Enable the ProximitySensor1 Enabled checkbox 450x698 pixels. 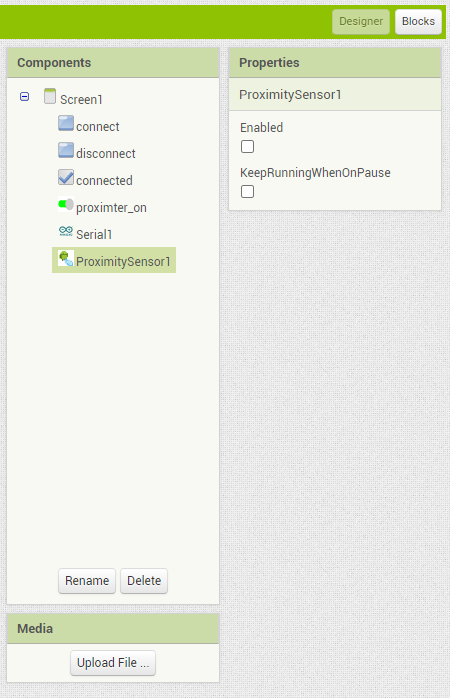[x=247, y=146]
